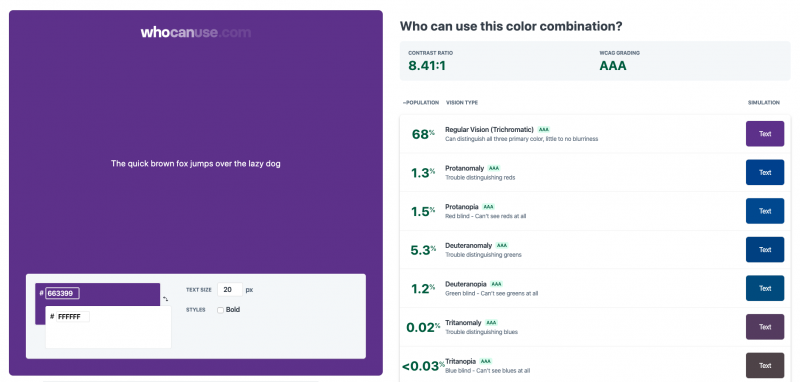
Task: Edit text color hex field FFFFFF
Action: coord(72,317)
